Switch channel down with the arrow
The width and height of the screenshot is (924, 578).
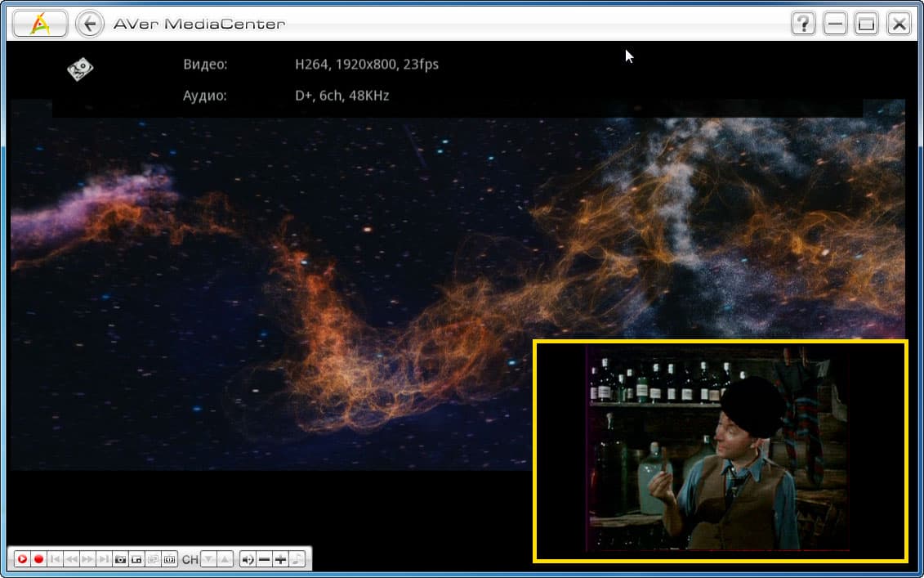(208, 558)
